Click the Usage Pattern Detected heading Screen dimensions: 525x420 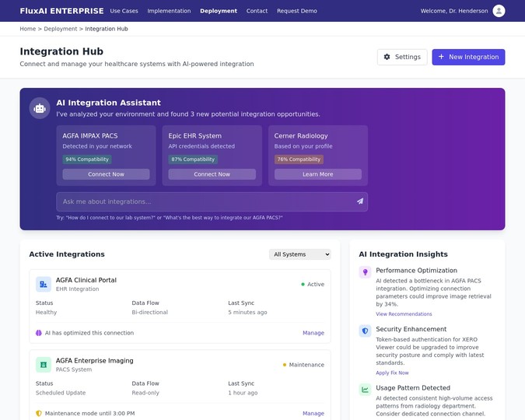413,388
